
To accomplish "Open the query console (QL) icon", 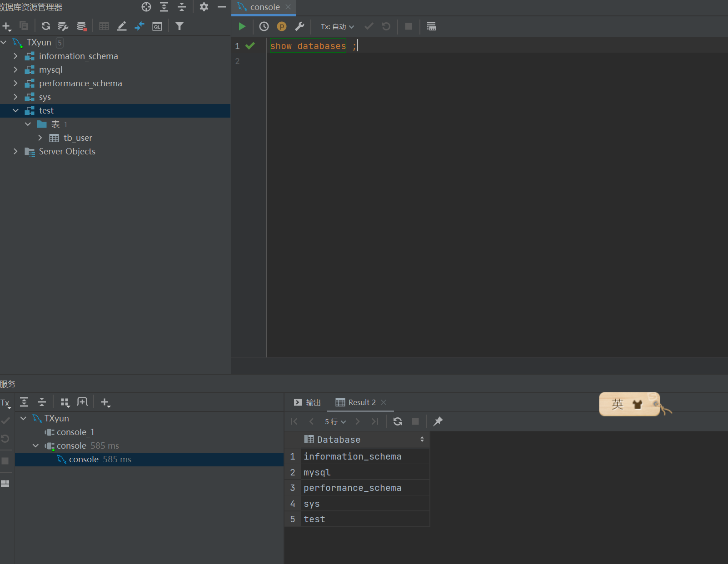I will coord(157,26).
